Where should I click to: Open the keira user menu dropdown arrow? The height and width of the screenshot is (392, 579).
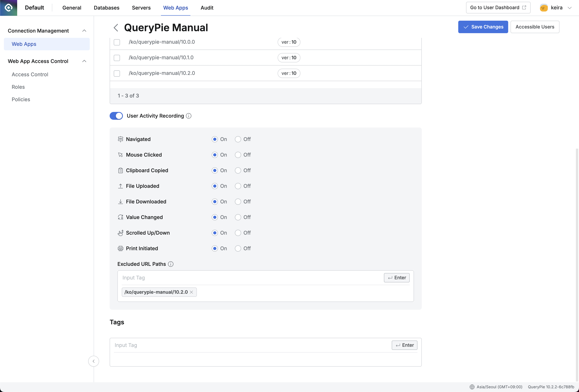click(x=569, y=8)
